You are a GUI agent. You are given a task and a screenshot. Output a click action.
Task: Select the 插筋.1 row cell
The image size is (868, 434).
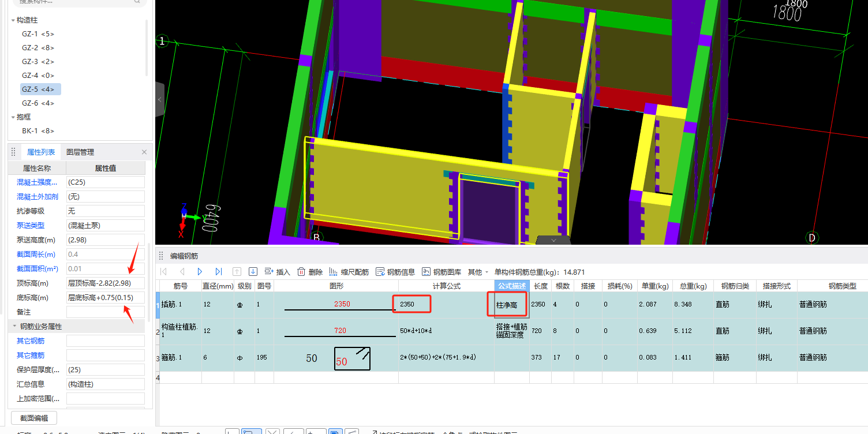click(x=180, y=304)
